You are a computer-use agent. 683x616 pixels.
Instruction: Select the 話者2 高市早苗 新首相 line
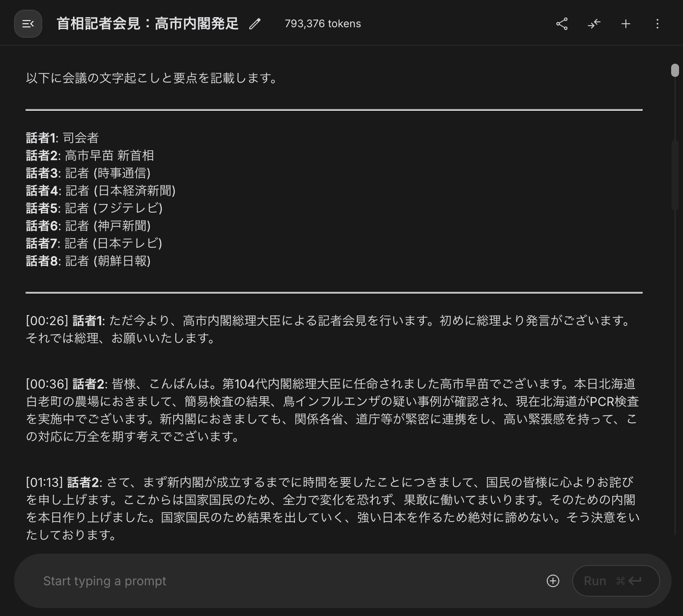(x=90, y=156)
